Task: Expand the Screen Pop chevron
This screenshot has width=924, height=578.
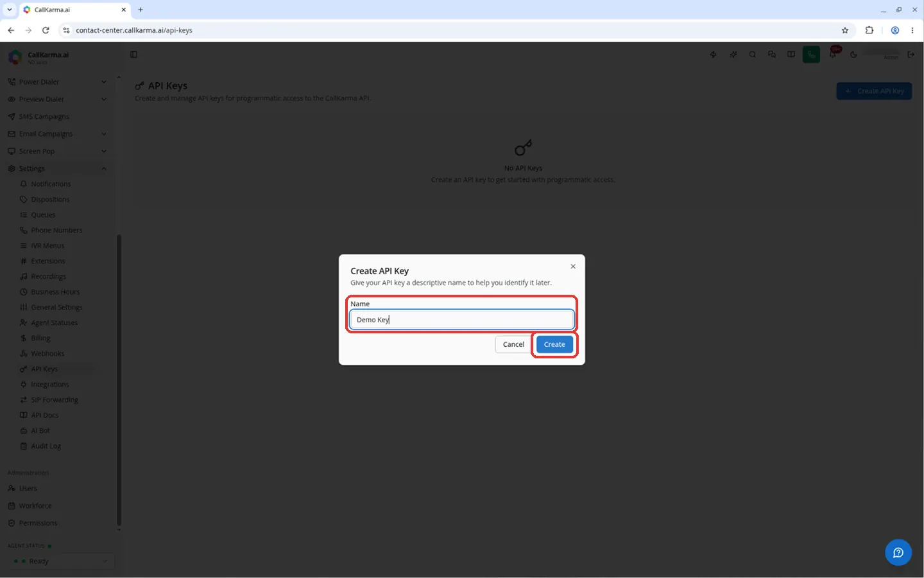Action: click(x=104, y=151)
